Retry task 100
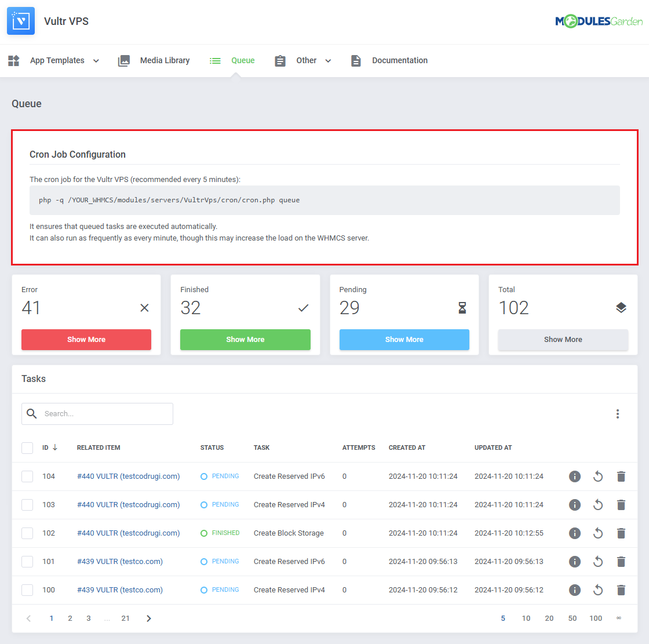The image size is (649, 644). [x=597, y=590]
